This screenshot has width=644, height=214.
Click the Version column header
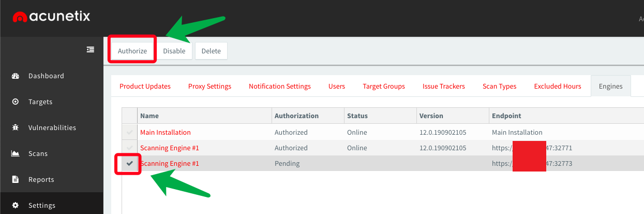click(x=453, y=116)
